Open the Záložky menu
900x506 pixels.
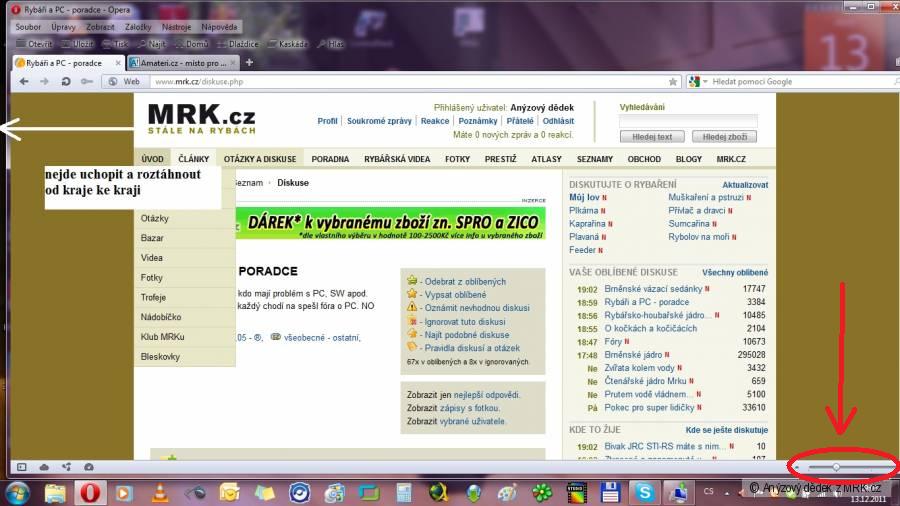[x=138, y=27]
